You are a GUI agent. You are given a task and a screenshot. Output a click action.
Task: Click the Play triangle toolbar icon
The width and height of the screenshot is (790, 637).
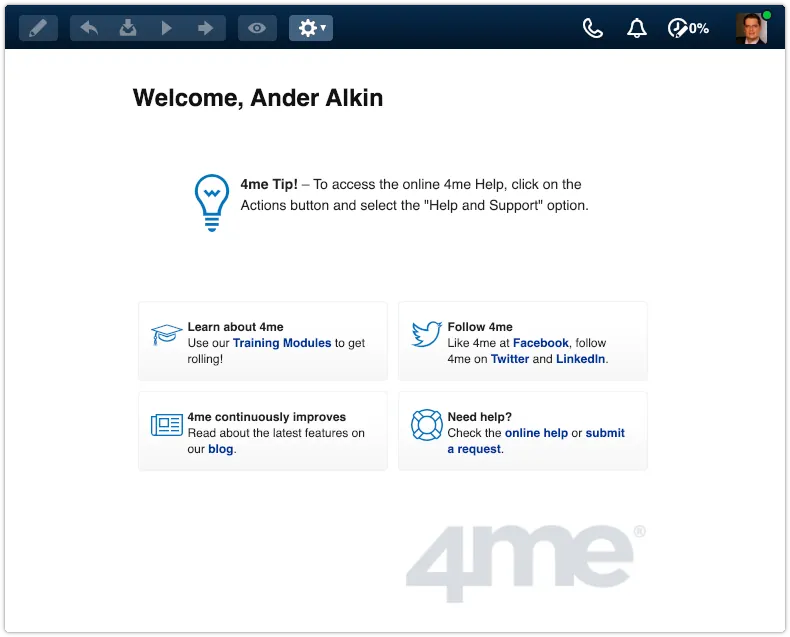tap(166, 28)
